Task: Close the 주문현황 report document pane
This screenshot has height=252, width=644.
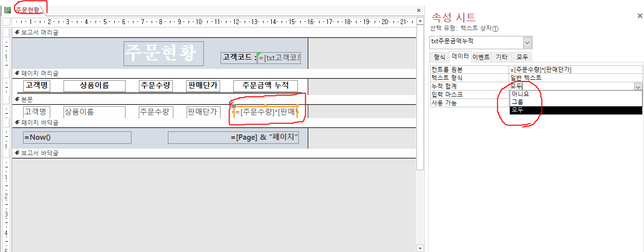Action: coord(419,10)
